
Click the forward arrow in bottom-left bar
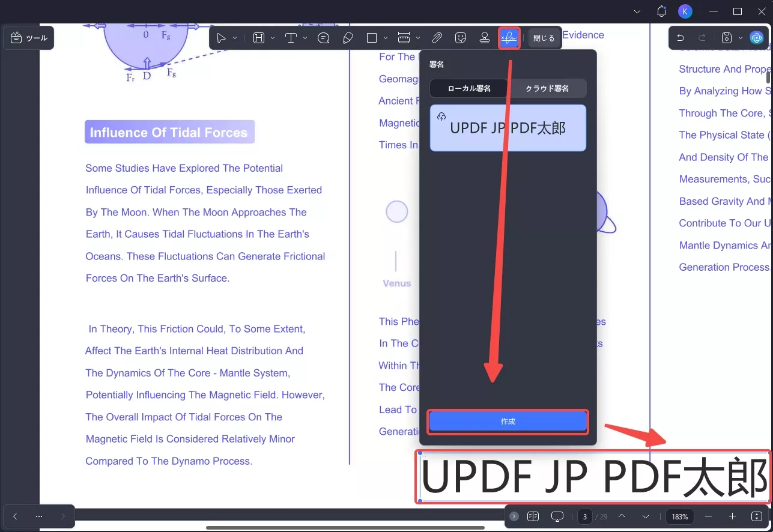[63, 516]
